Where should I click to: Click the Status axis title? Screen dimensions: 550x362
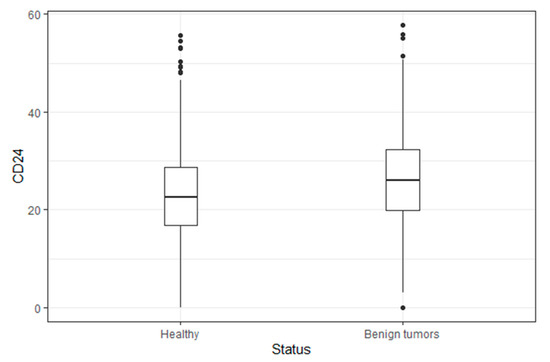pyautogui.click(x=291, y=349)
